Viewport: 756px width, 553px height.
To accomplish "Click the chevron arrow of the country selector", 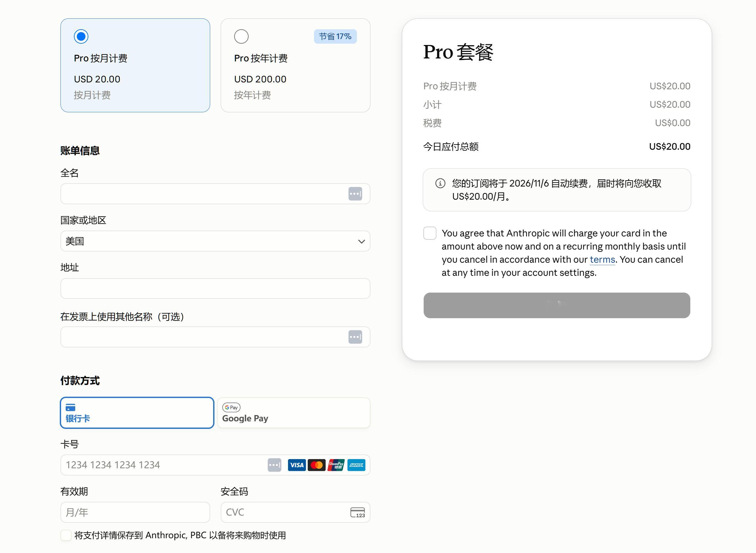I will pyautogui.click(x=361, y=242).
